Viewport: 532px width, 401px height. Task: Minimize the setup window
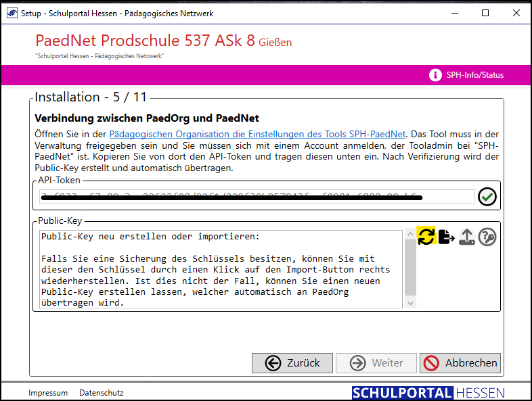455,14
